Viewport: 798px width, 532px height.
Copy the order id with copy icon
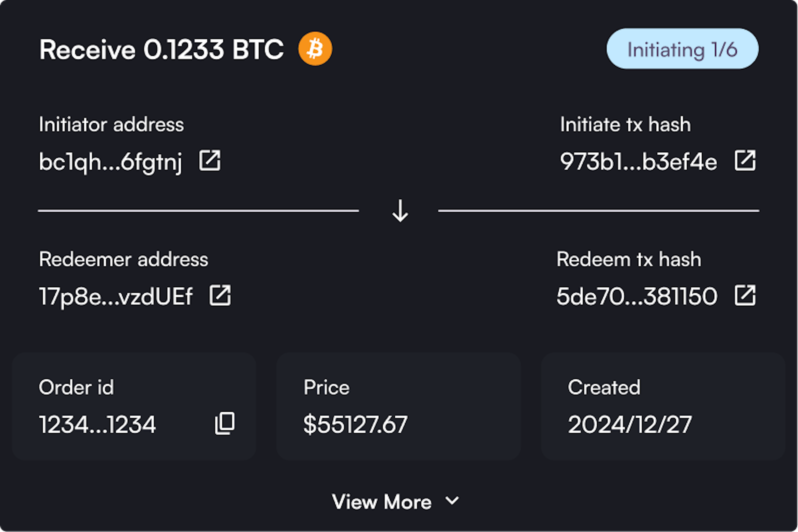tap(225, 424)
